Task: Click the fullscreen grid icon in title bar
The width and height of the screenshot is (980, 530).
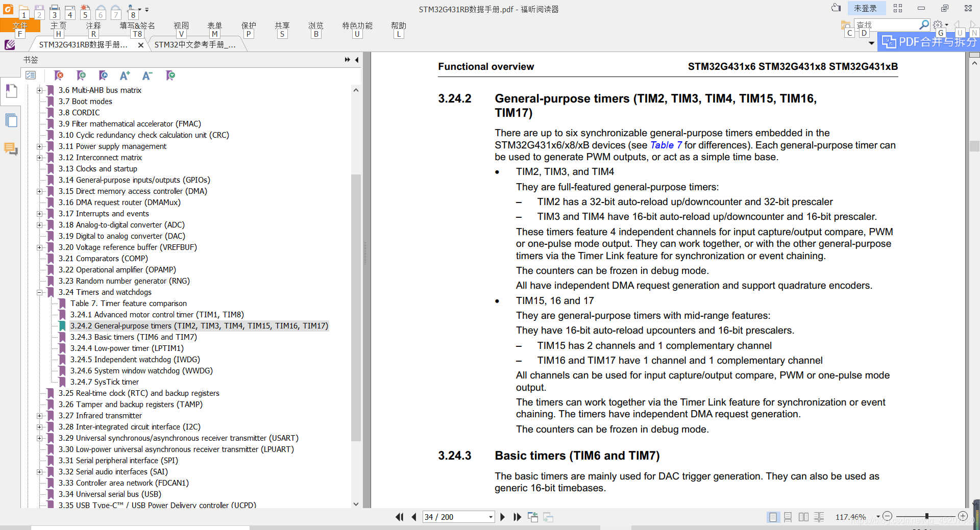Action: pos(898,8)
